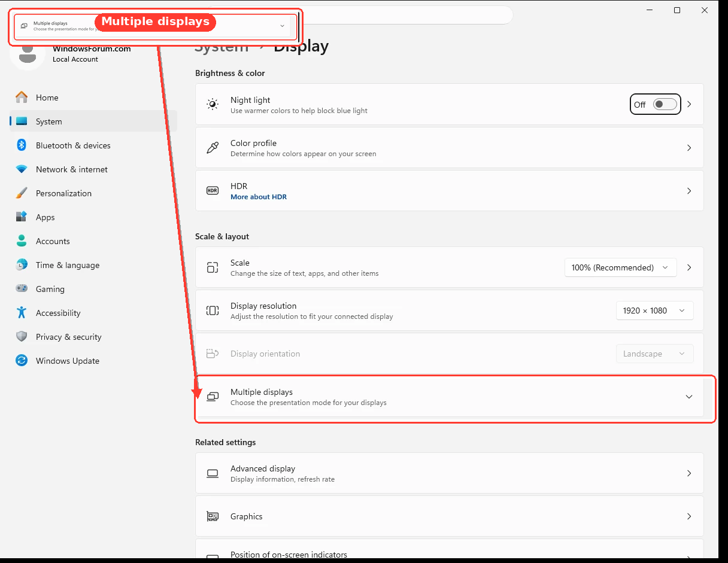This screenshot has width=728, height=563.
Task: Click the Accessibility person icon
Action: click(22, 313)
